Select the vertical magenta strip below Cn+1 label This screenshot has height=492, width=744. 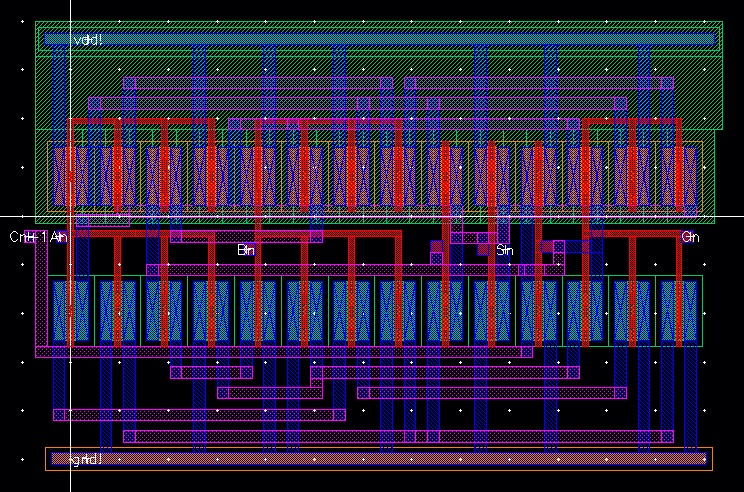(41, 291)
